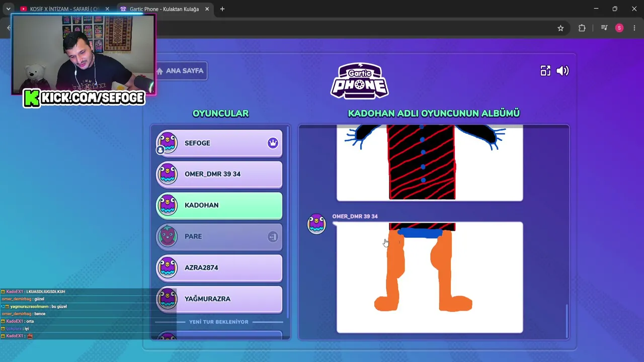The image size is (644, 362).
Task: Click OMER_DMR 39 34's avatar in player list
Action: click(168, 174)
